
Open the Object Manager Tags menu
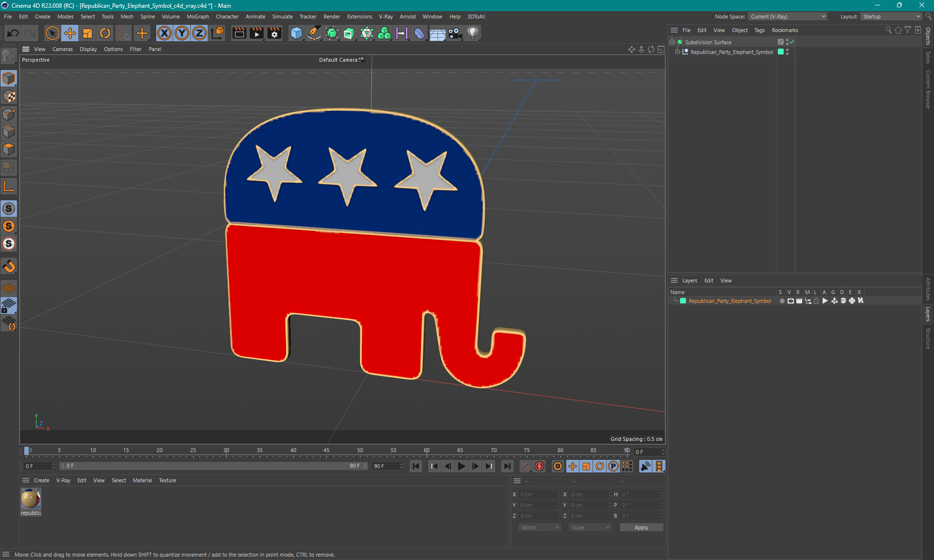click(759, 30)
